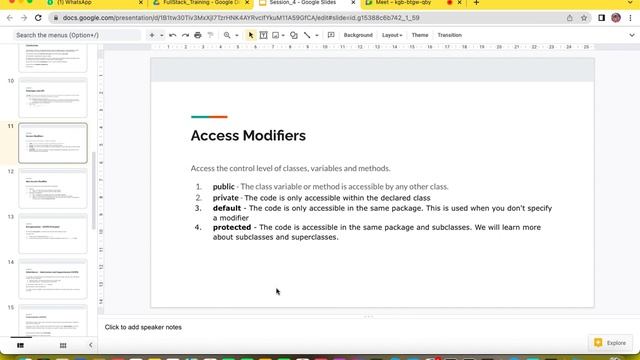Open the Explore button
The image size is (640, 360).
(x=610, y=343)
